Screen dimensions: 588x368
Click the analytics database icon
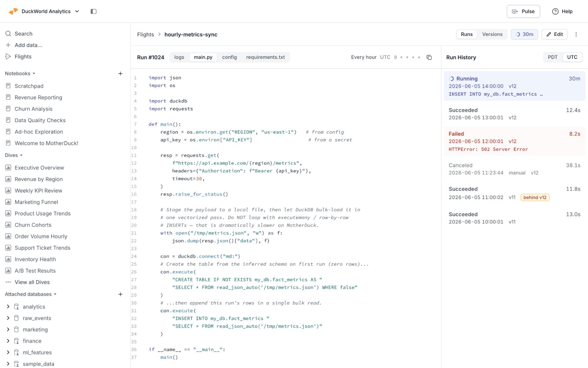click(16, 307)
